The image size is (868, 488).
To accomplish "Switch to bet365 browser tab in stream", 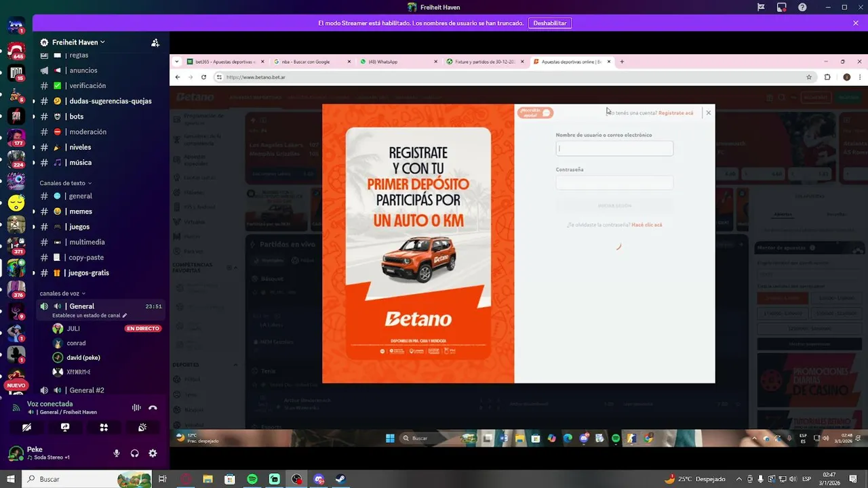I will point(225,62).
